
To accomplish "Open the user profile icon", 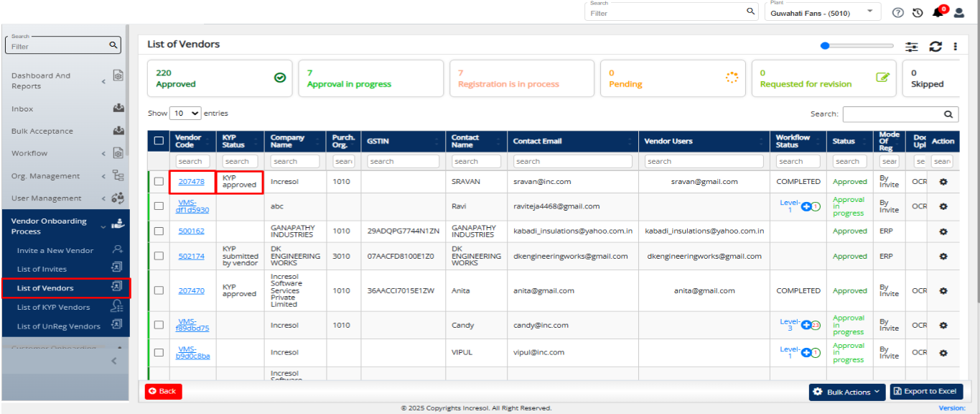I will (958, 13).
